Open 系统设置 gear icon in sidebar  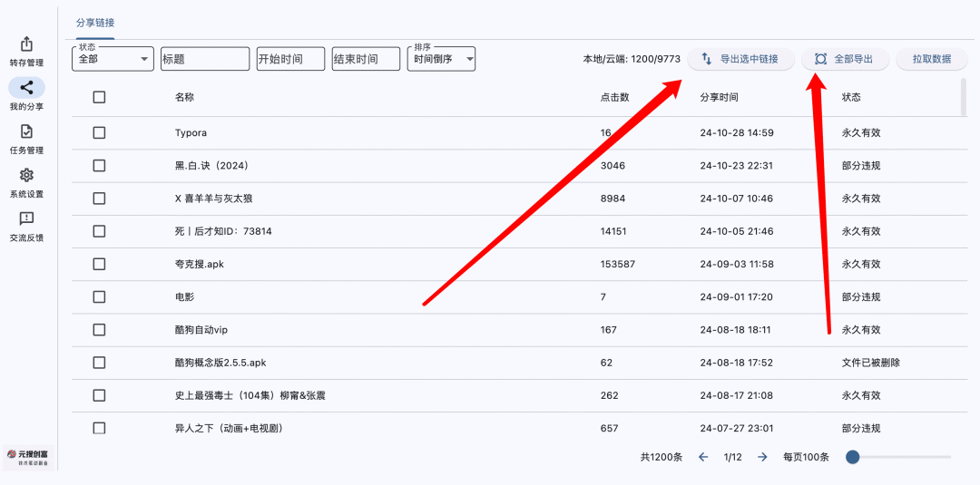point(26,175)
